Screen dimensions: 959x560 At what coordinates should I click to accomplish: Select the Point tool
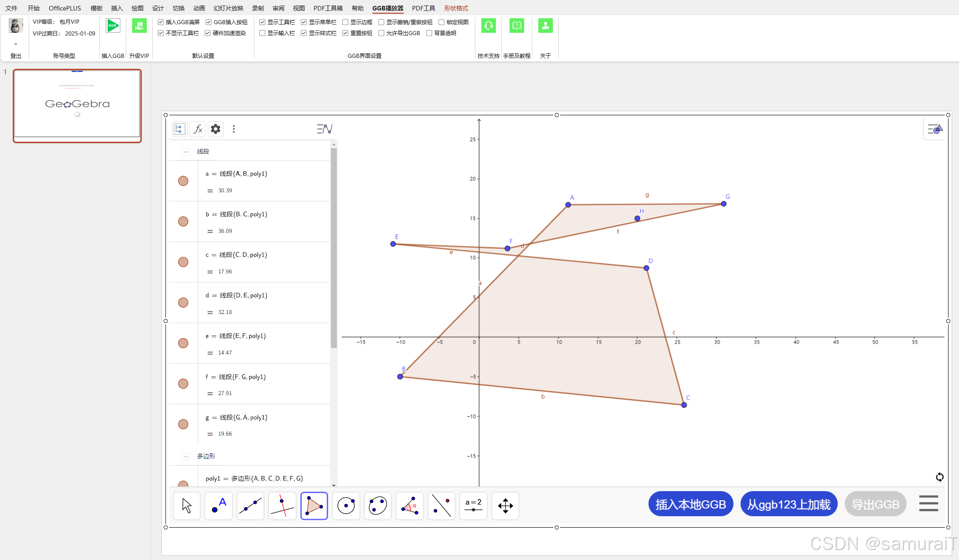click(x=218, y=506)
